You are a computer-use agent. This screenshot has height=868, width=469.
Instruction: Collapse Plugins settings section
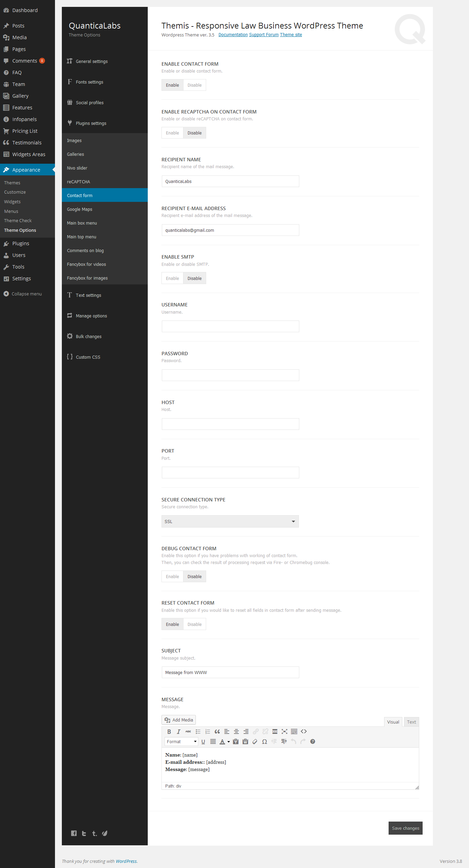click(105, 123)
